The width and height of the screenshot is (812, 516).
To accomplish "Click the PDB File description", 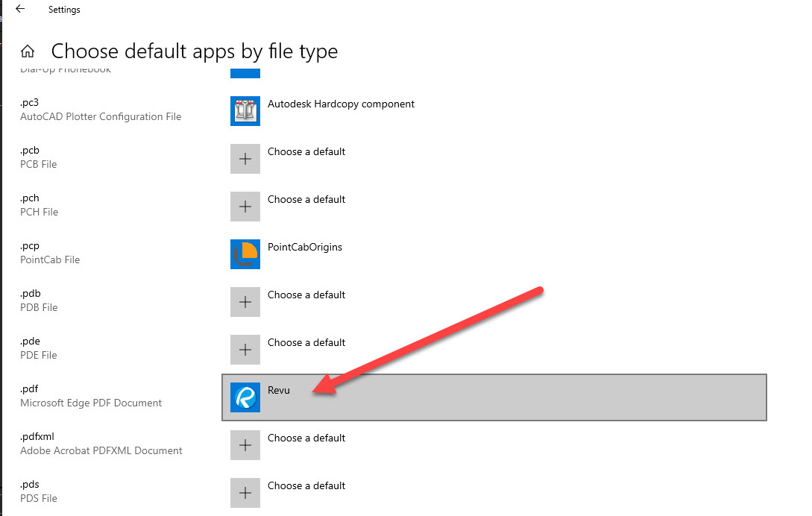I will [39, 307].
